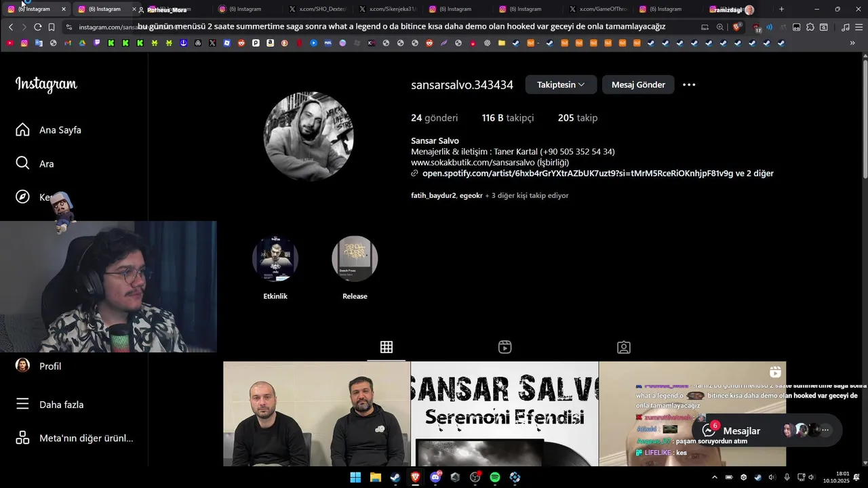This screenshot has height=488, width=868.
Task: Open the 205 takip following list
Action: (x=578, y=118)
